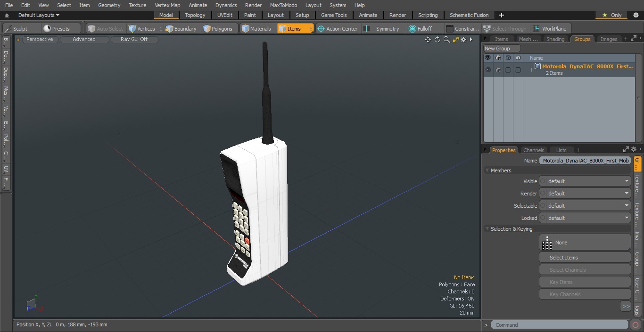Viewport: 644px width, 332px height.
Task: Open the Action Center options
Action: click(338, 29)
